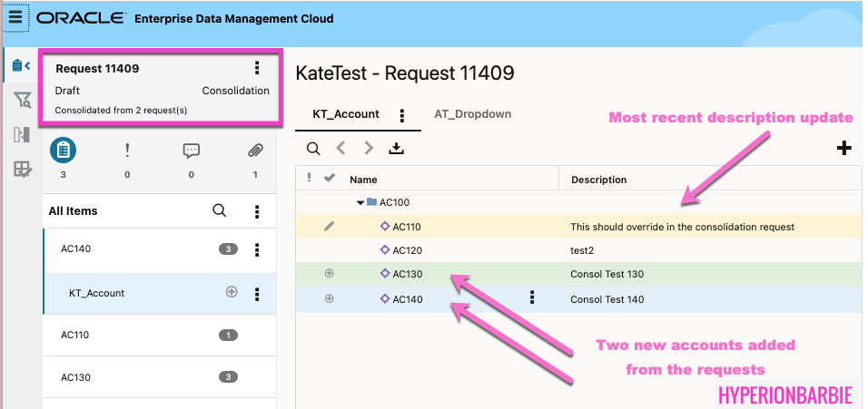Select the AC120 node in the tree
The image size is (868, 409).
tap(407, 250)
